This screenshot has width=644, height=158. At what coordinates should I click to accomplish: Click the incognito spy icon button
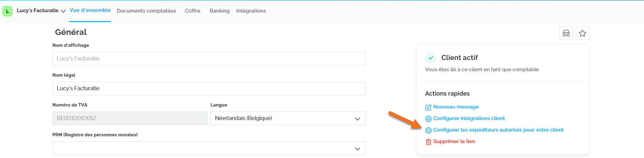pos(566,33)
